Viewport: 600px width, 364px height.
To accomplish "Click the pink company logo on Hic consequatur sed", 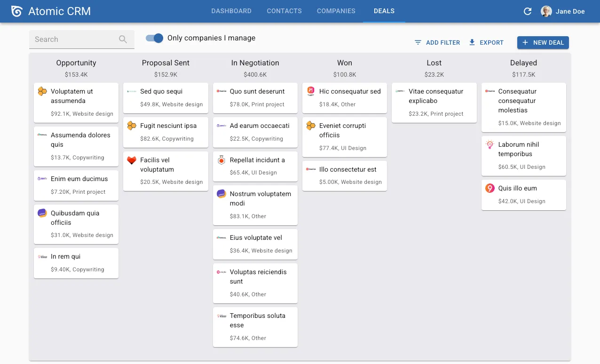I will pos(310,91).
